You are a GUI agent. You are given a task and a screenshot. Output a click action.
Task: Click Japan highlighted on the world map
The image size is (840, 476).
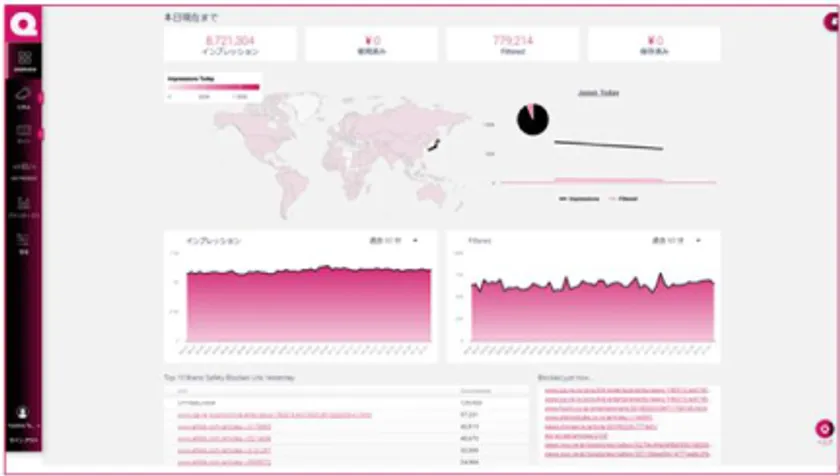(x=434, y=145)
